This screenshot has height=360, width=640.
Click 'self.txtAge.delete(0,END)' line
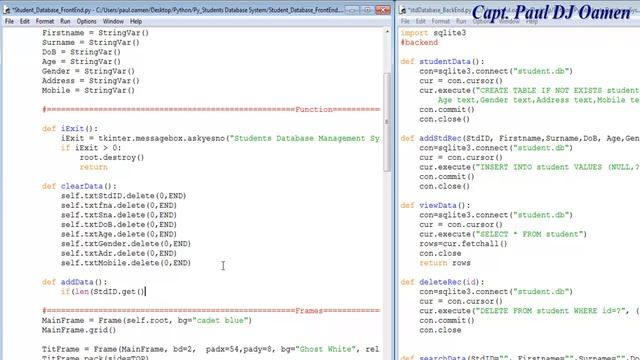(x=119, y=234)
